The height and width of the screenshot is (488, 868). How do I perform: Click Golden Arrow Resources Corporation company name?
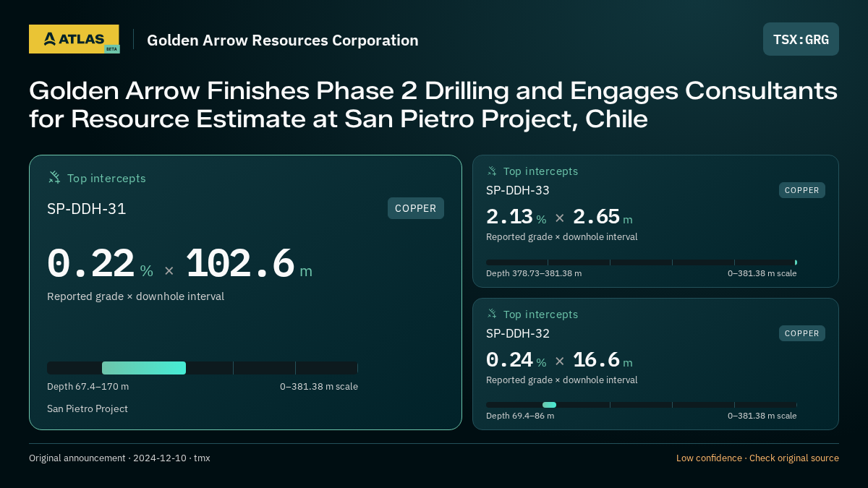(283, 40)
